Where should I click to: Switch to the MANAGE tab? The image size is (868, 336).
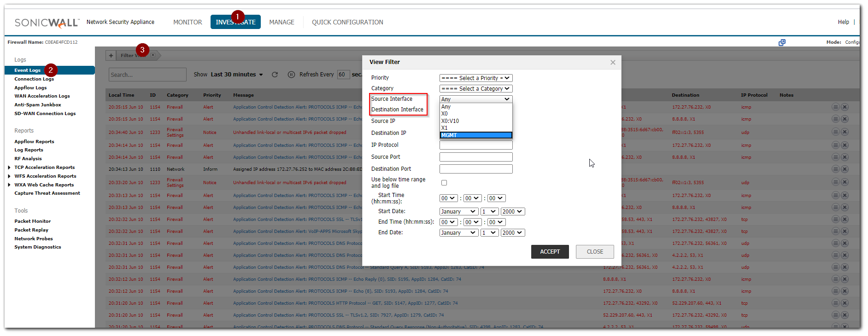pyautogui.click(x=282, y=22)
